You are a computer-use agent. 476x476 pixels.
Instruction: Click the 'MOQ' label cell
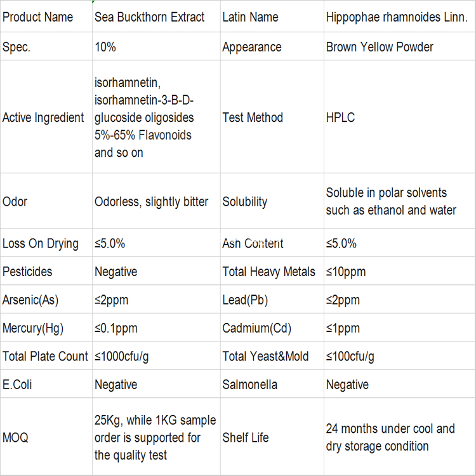(x=15, y=437)
